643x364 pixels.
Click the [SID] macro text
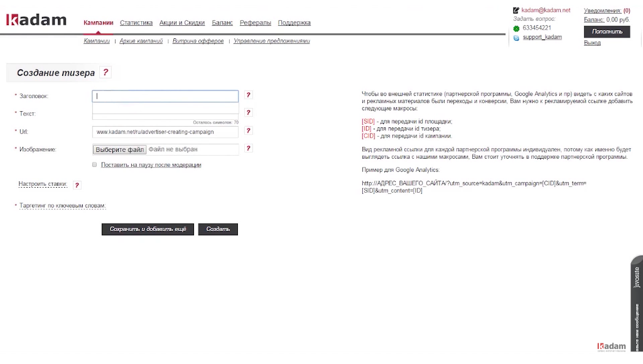[368, 121]
